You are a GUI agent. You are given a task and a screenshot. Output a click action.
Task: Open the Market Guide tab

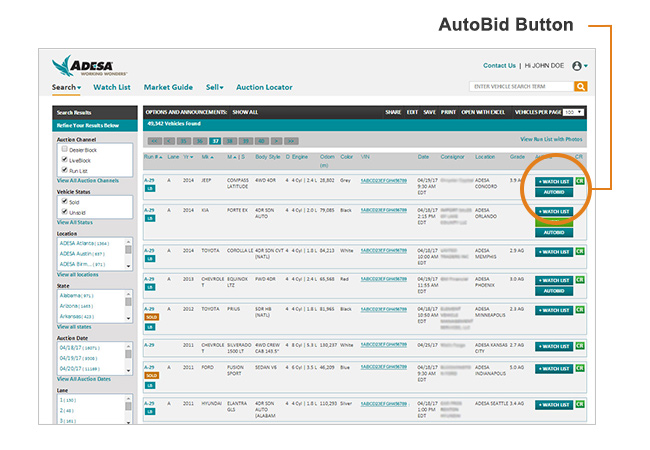click(x=168, y=88)
